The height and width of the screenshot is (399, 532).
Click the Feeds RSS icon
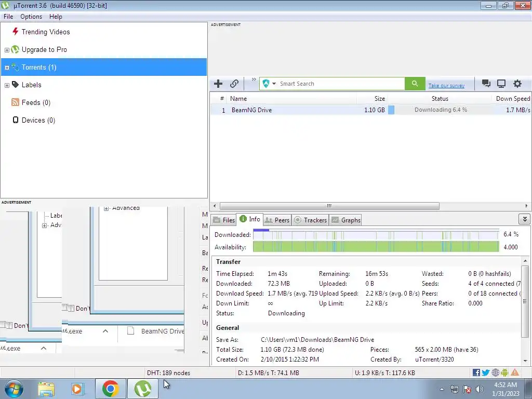pyautogui.click(x=15, y=102)
